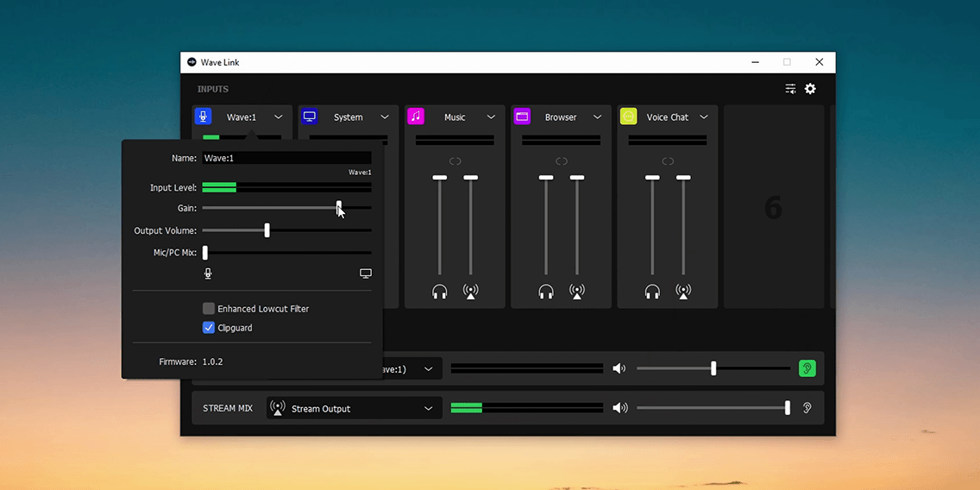The image size is (980, 490).
Task: Click the Music channel label
Action: [455, 116]
